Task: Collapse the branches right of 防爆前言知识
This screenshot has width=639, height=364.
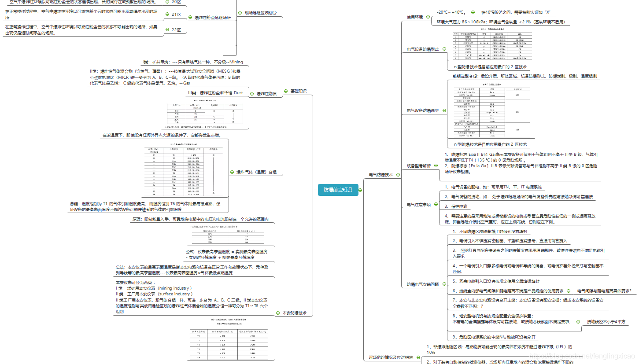Action: pyautogui.click(x=361, y=190)
